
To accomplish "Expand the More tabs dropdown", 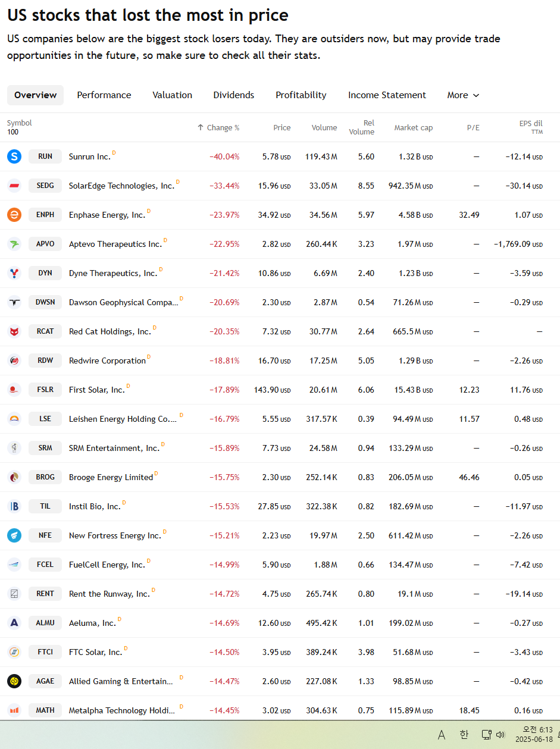I will point(463,95).
